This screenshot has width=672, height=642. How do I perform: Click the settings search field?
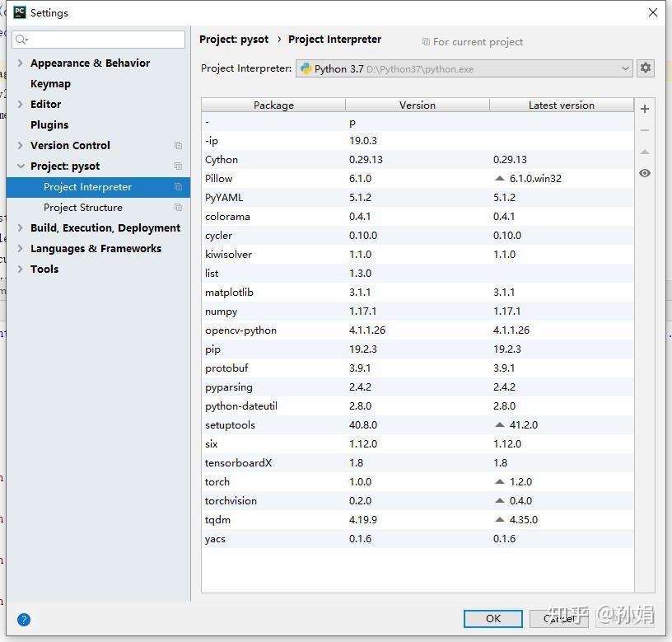coord(99,40)
